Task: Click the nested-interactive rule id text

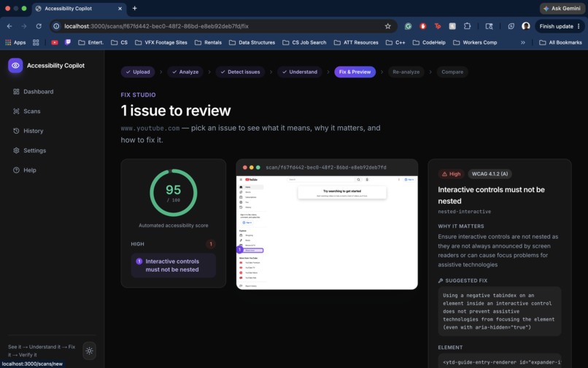Action: pos(464,212)
